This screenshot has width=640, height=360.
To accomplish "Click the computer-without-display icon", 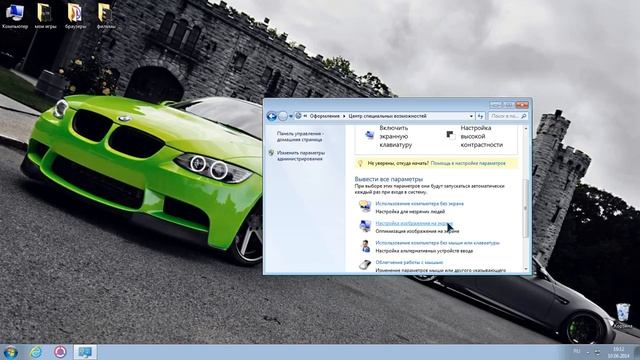I will [364, 206].
